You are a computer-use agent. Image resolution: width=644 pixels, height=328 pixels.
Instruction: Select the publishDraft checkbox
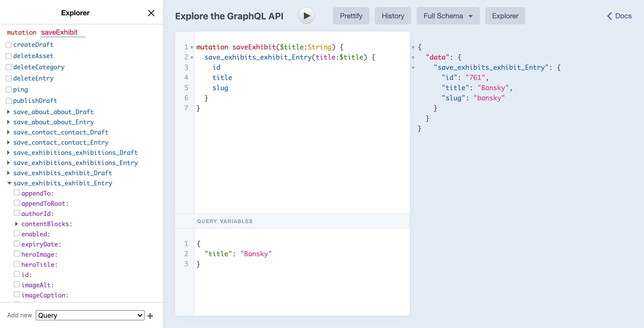tap(9, 101)
